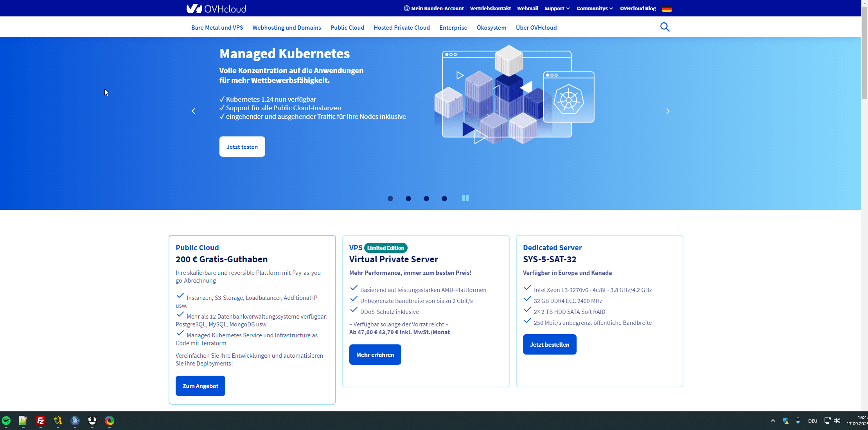The image size is (868, 430).
Task: Click 'Unbegrenzte Bandbreite von bis zu 2 Gbit/s'
Action: click(416, 301)
